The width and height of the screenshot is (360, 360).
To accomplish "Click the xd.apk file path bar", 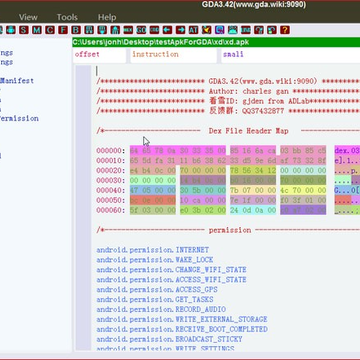I will [x=216, y=42].
